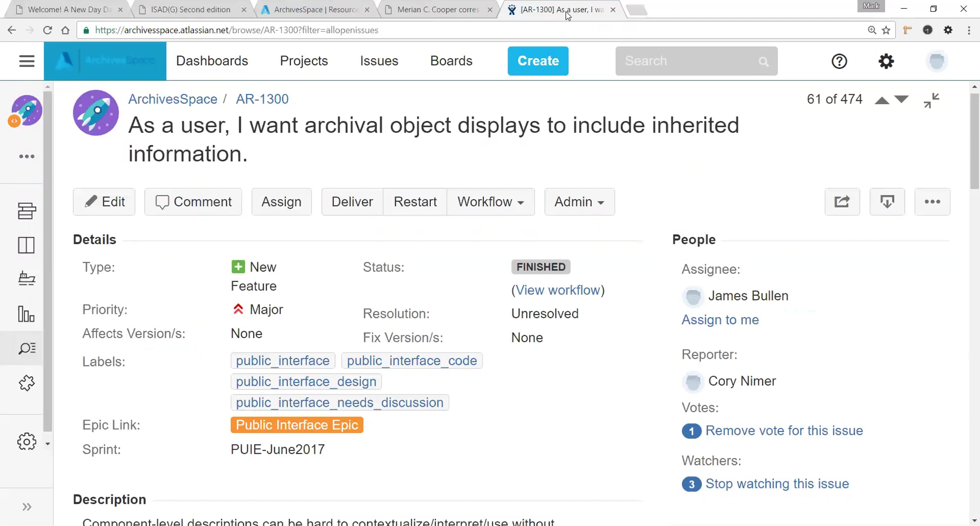Image resolution: width=980 pixels, height=526 pixels.
Task: Open the Dashboards menu
Action: tap(212, 61)
